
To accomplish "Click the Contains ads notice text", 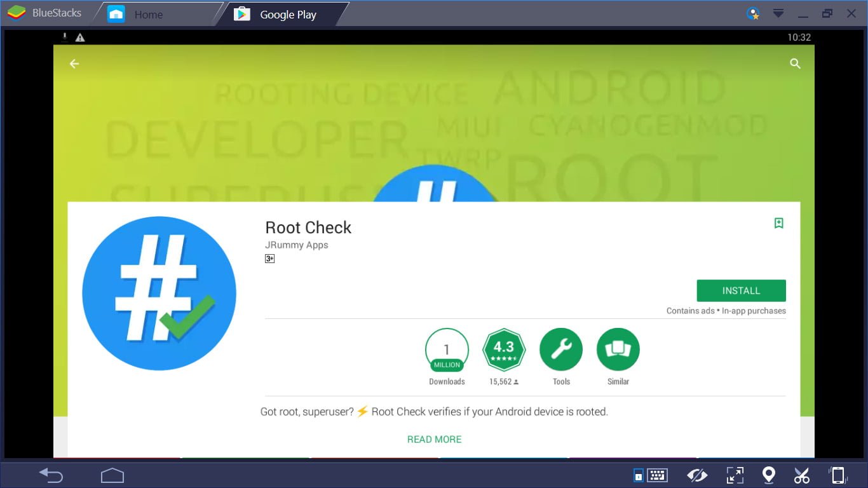I will click(x=690, y=311).
